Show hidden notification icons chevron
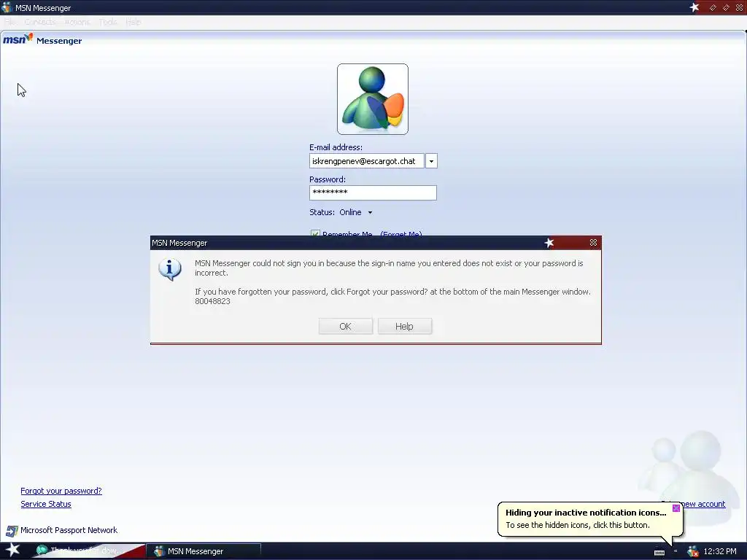The image size is (747, 560). coord(676,551)
